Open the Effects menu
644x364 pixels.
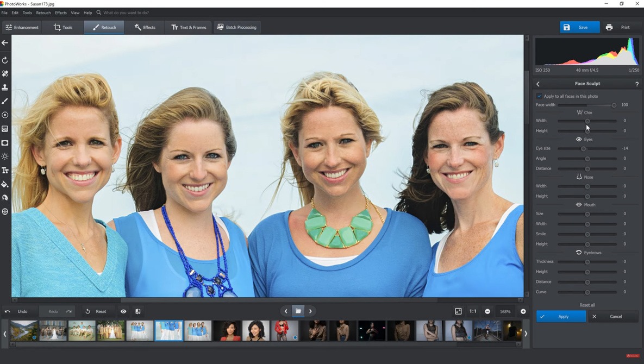[61, 12]
